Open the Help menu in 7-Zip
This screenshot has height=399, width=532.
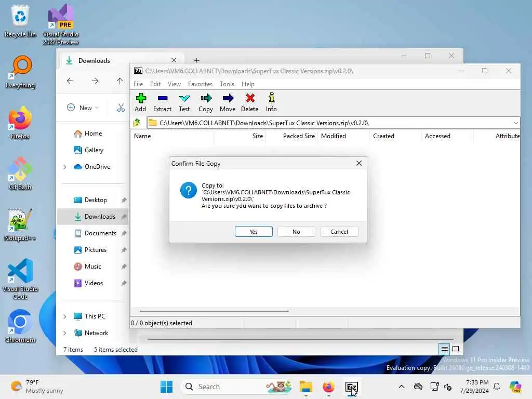coord(248,84)
